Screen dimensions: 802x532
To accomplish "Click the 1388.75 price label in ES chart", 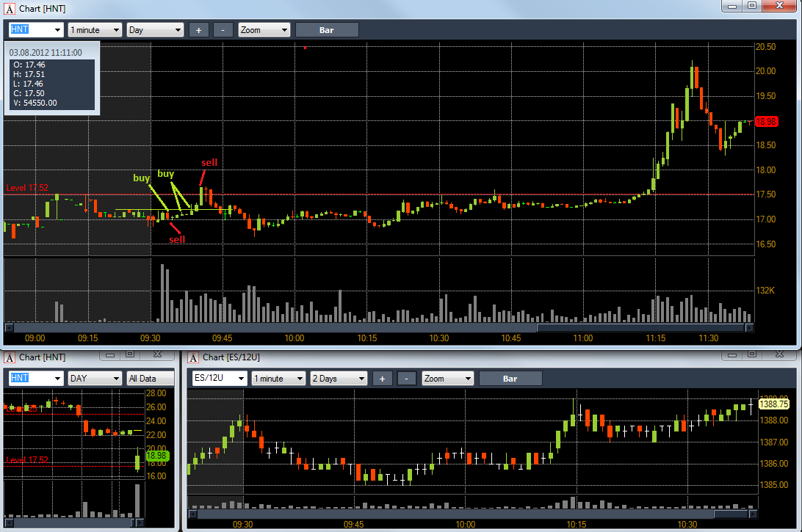I will click(773, 404).
